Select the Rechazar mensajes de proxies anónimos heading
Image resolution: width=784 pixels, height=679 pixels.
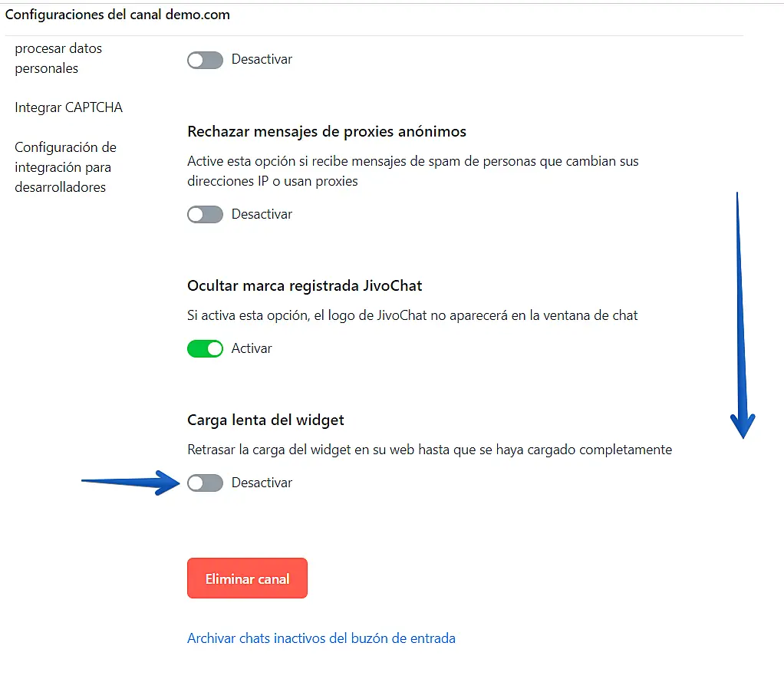(327, 132)
